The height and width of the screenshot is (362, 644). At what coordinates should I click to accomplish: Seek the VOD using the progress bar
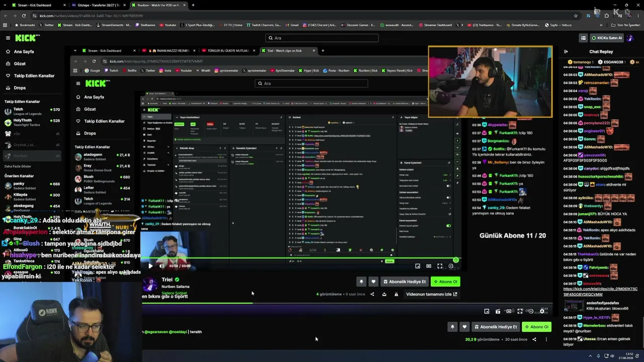coord(347,303)
